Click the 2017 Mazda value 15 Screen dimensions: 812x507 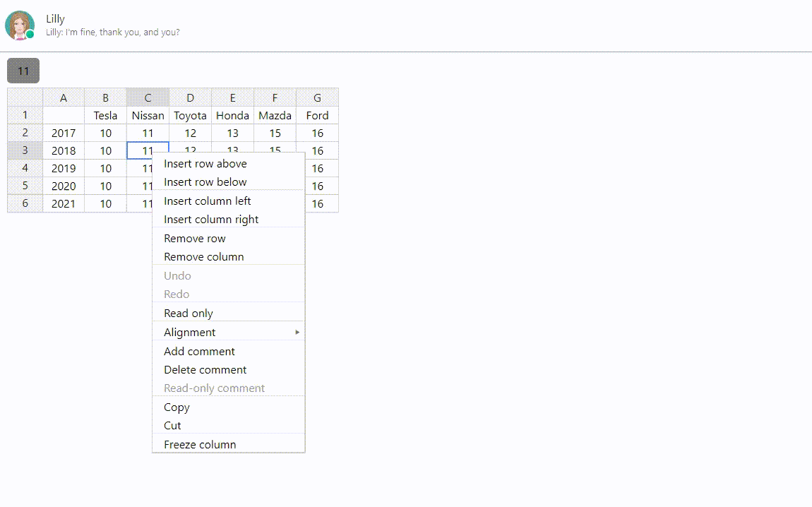pyautogui.click(x=275, y=133)
